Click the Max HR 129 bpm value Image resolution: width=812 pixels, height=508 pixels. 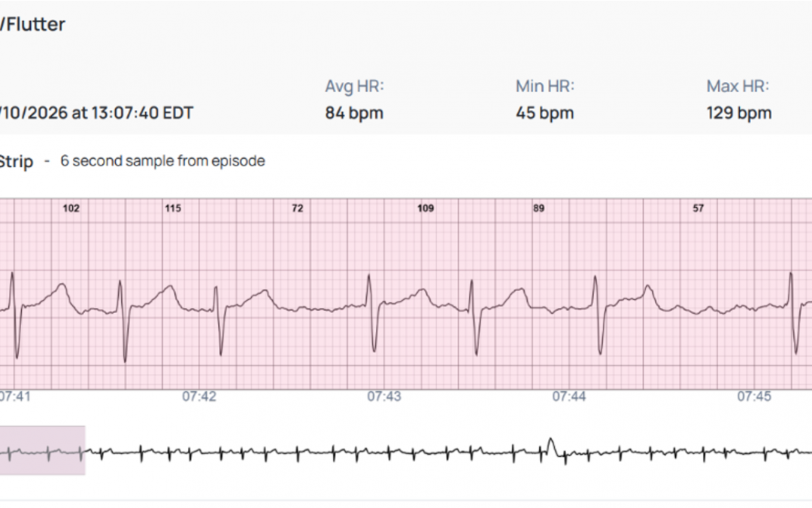pos(739,113)
